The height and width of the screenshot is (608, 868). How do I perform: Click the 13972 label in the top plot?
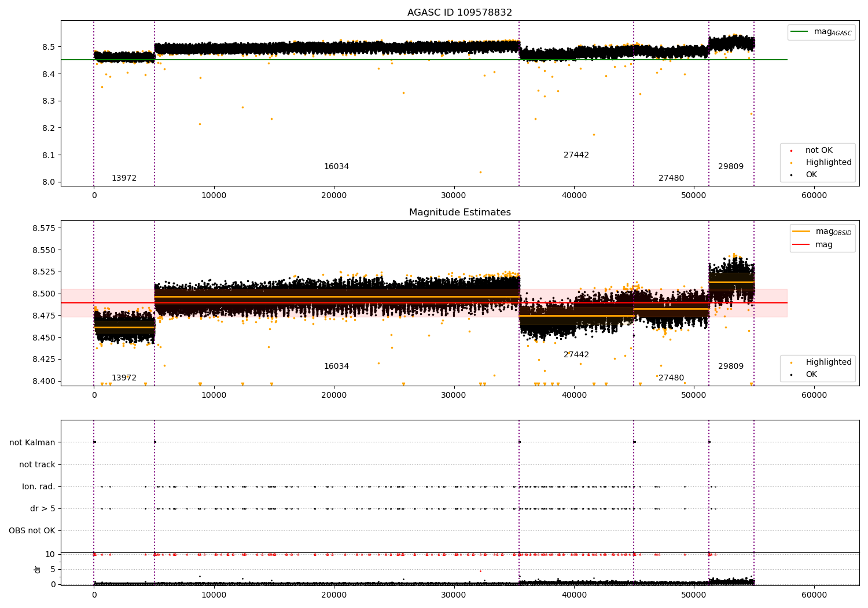tap(124, 178)
